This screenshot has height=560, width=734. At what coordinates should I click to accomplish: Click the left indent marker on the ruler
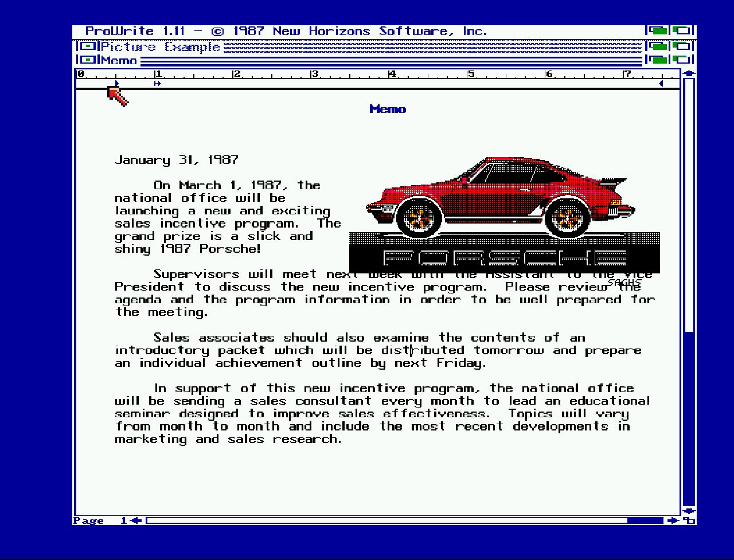pyautogui.click(x=117, y=84)
